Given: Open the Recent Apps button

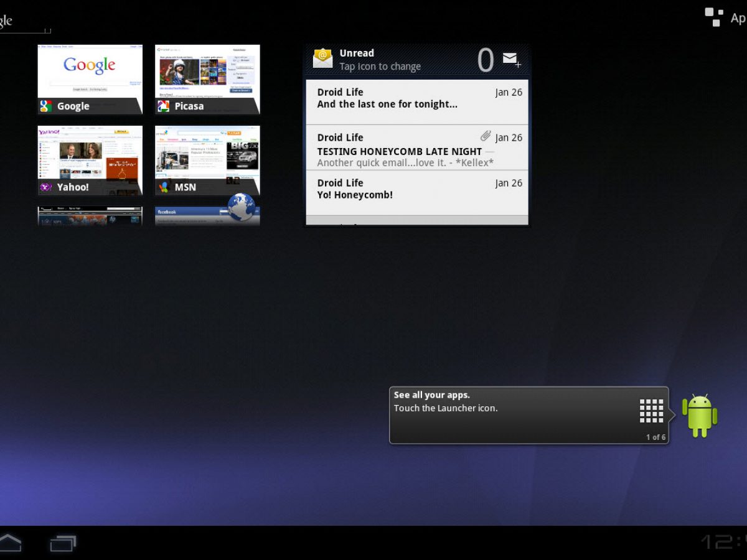Looking at the screenshot, I should (63, 543).
